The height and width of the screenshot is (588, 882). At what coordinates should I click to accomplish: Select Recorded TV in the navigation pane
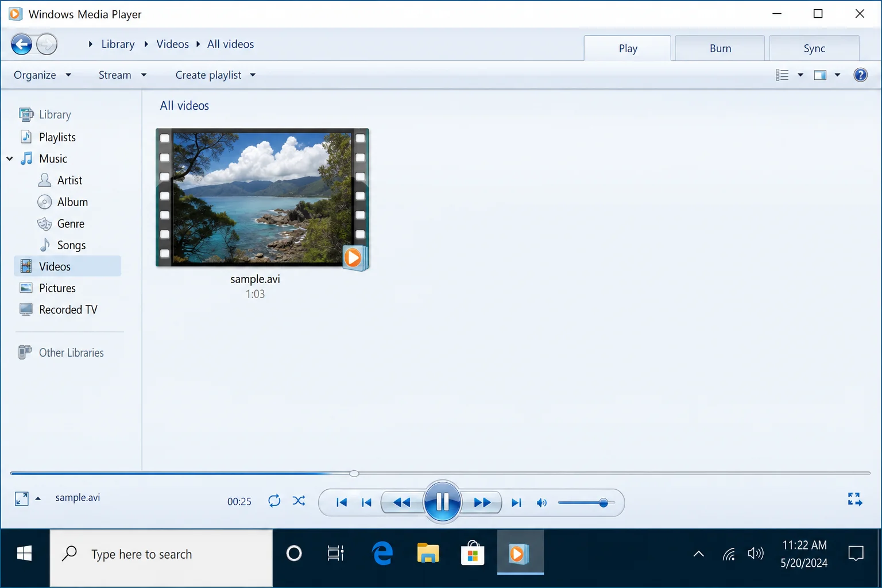[x=68, y=310]
